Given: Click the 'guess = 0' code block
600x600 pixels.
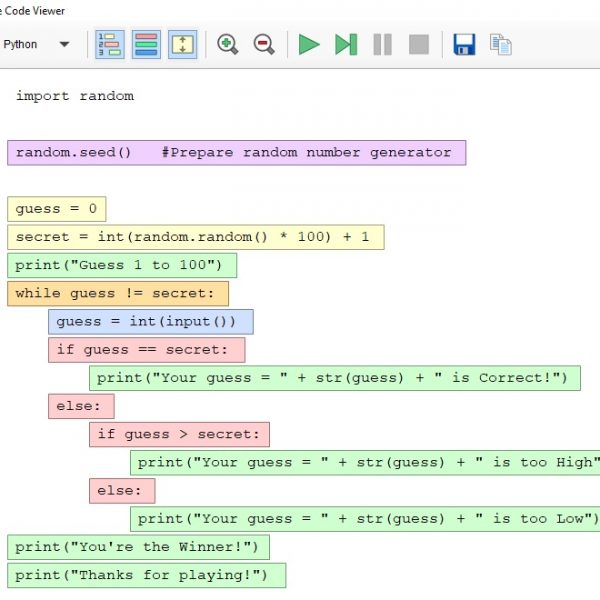Looking at the screenshot, I should pyautogui.click(x=56, y=209).
